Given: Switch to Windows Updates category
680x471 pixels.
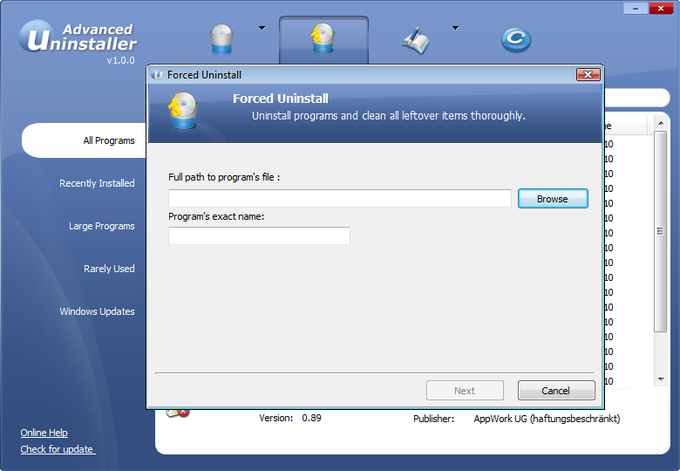Looking at the screenshot, I should click(x=97, y=311).
